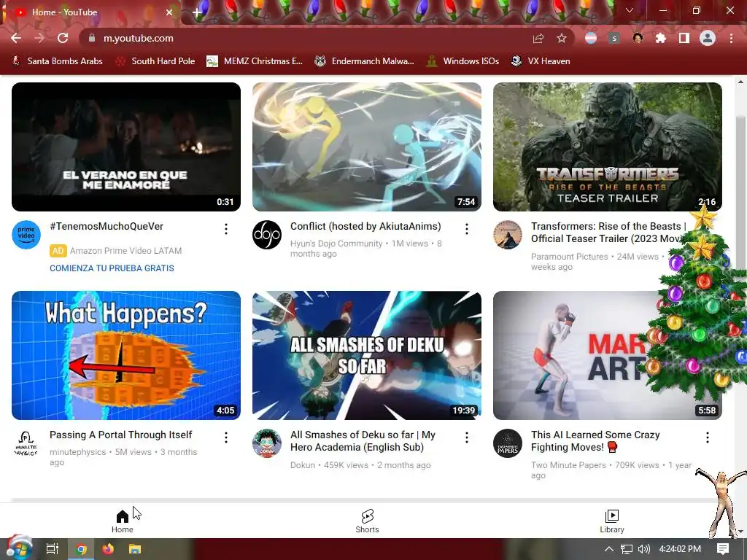Image resolution: width=747 pixels, height=560 pixels.
Task: Open the Chrome profile avatar menu
Action: pyautogui.click(x=708, y=38)
